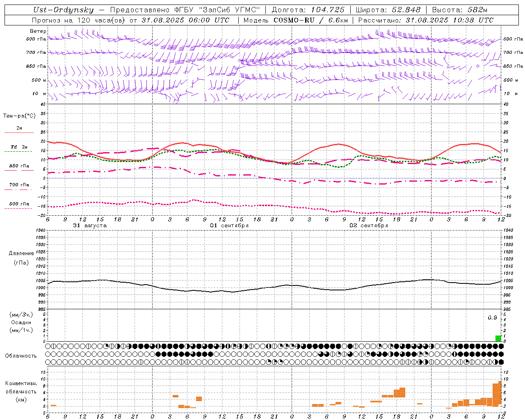
Task: Click the Конвективн. label text
Action: (x=21, y=383)
